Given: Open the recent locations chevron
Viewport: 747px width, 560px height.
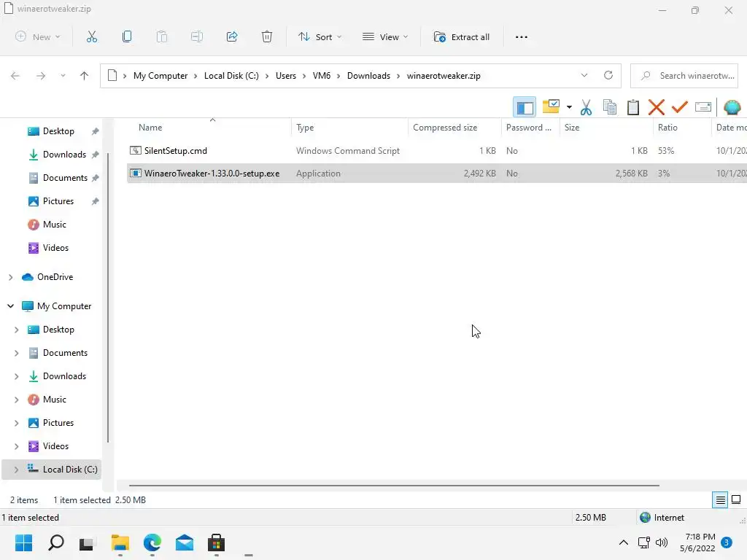Looking at the screenshot, I should pos(63,76).
